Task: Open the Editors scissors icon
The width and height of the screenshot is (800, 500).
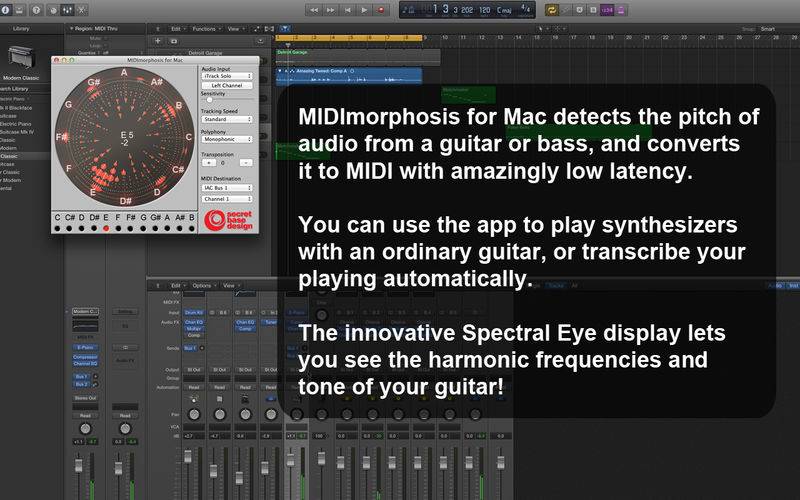Action: tap(82, 10)
